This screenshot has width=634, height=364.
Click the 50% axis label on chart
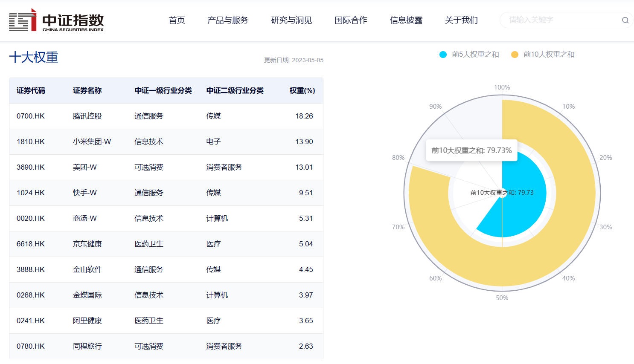(502, 298)
